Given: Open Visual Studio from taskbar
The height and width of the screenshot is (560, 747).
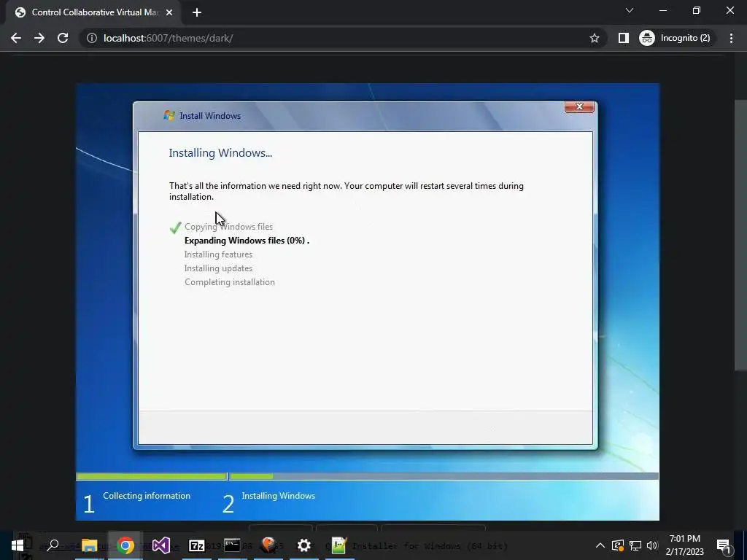Looking at the screenshot, I should 161,545.
